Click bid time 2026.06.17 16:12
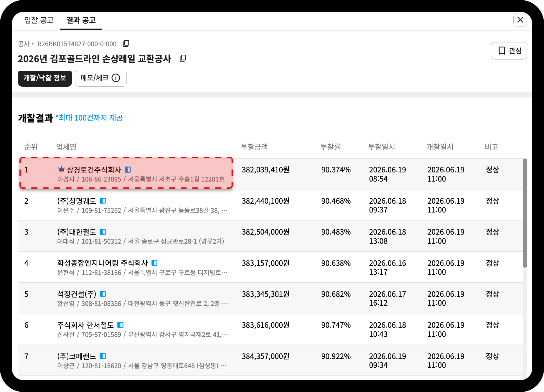 (x=388, y=299)
